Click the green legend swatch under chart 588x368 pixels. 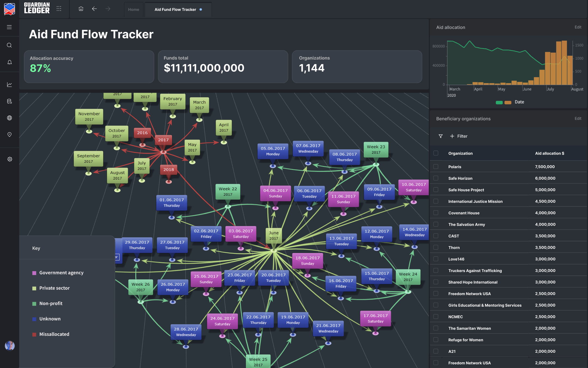[x=499, y=102]
